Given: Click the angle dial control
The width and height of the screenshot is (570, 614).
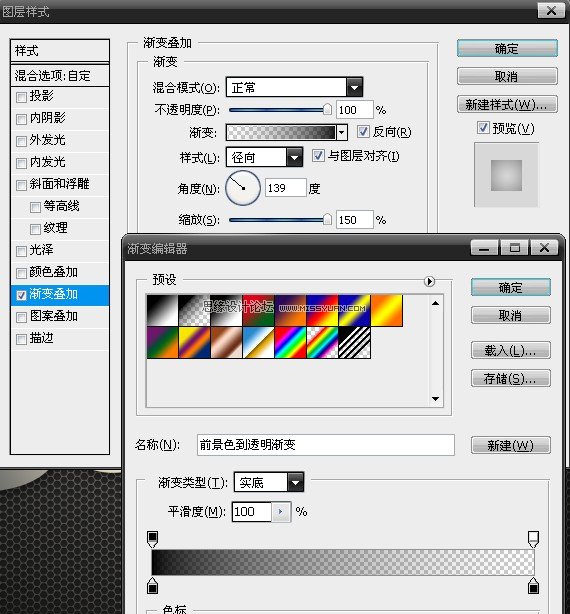Looking at the screenshot, I should 243,188.
